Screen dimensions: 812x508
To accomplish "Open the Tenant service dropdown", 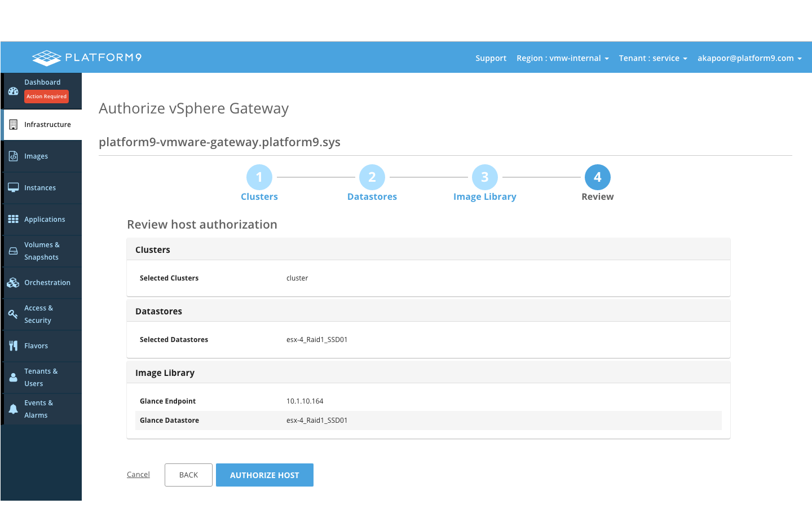I will point(652,58).
